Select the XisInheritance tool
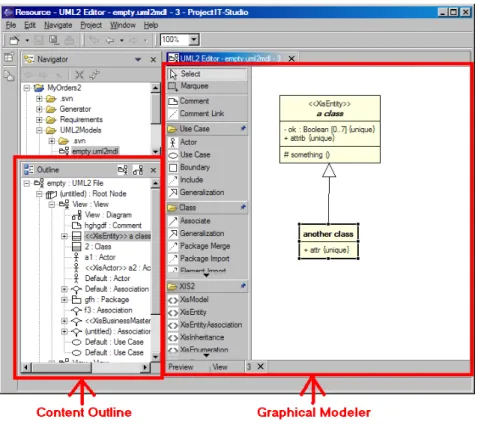The image size is (478, 425). click(207, 338)
